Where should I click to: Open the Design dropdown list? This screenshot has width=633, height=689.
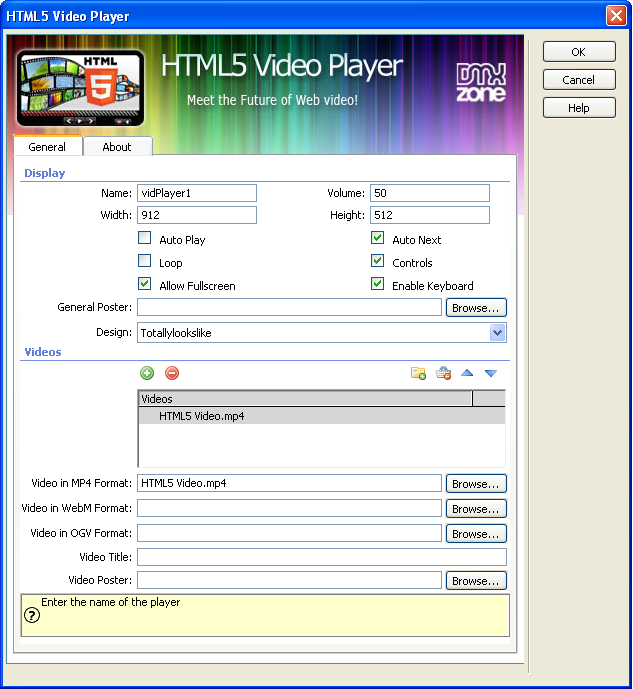497,333
